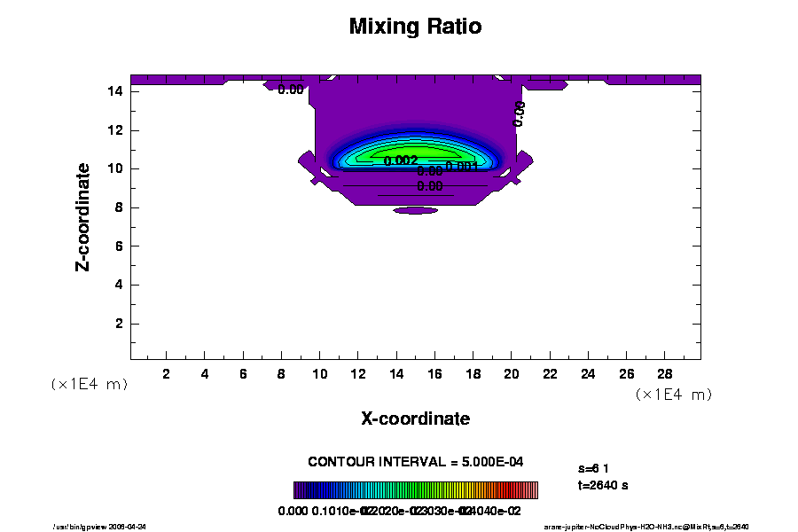Viewport: 798px width, 532px height.
Task: Click the t=2640 s time label
Action: tap(603, 485)
